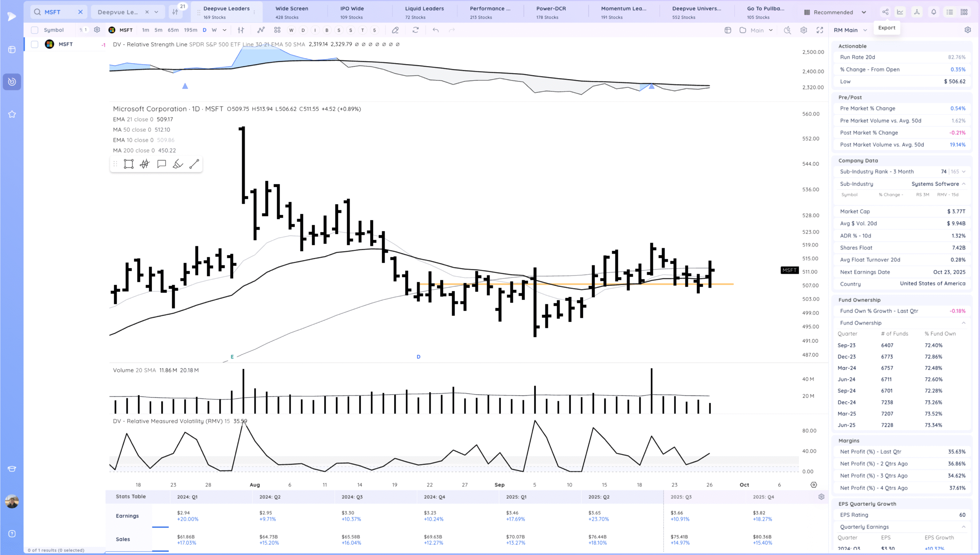
Task: Select the W weekly timeframe
Action: pyautogui.click(x=214, y=30)
